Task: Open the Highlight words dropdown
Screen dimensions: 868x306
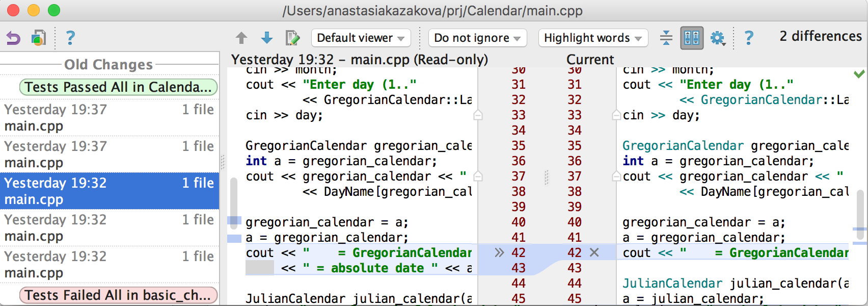Action: 593,38
